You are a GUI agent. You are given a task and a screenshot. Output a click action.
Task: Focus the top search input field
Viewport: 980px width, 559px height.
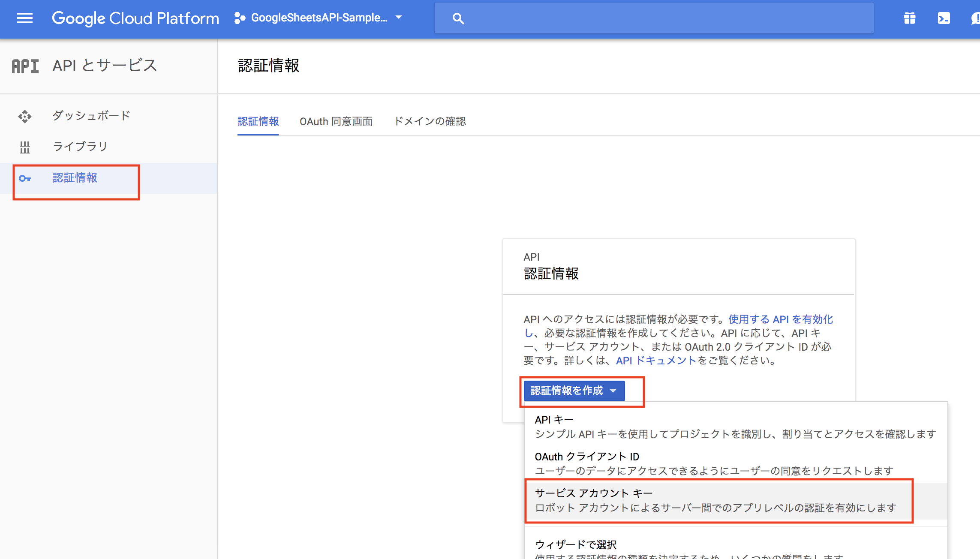[654, 18]
